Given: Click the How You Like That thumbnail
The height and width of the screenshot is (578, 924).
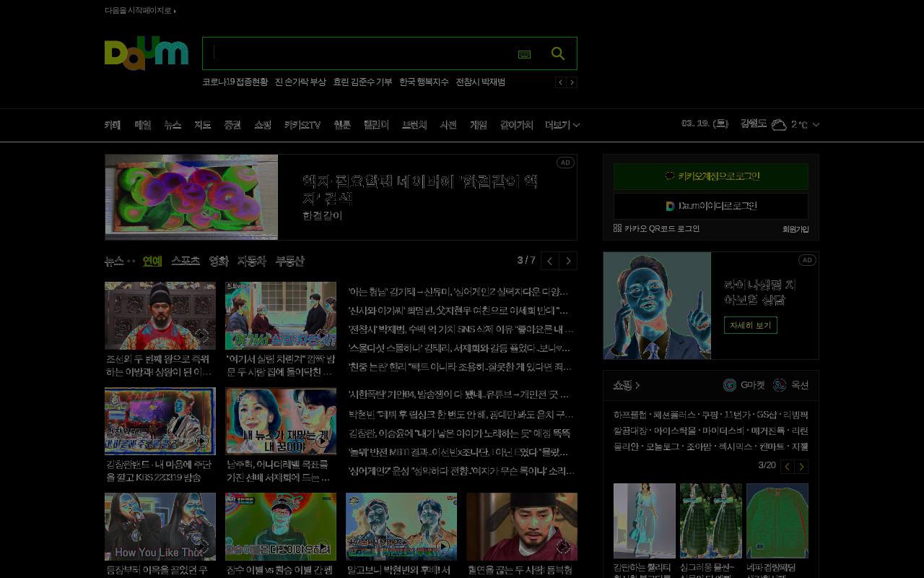Looking at the screenshot, I should (160, 527).
